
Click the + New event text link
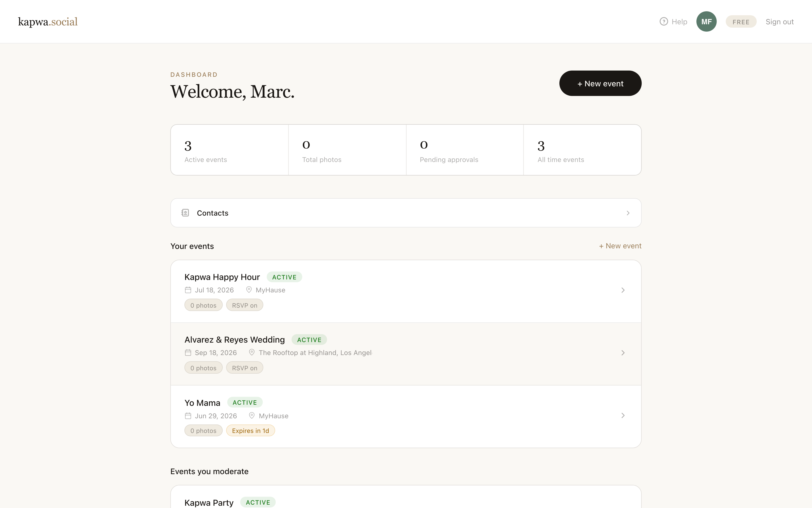[x=620, y=246]
